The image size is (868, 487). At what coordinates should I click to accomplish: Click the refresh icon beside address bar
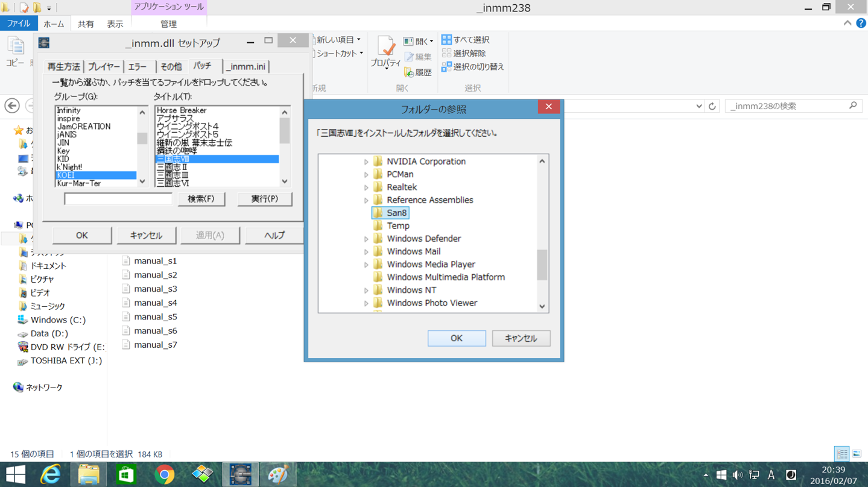pos(712,106)
